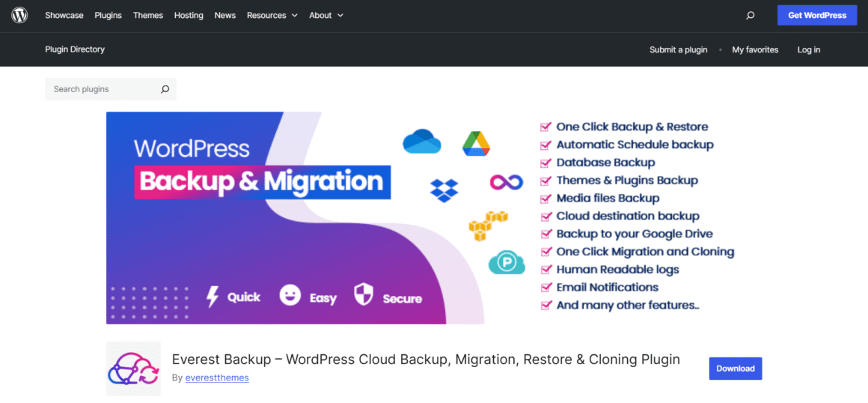The height and width of the screenshot is (403, 868).
Task: Expand the Resources dropdown menu
Action: tap(272, 16)
